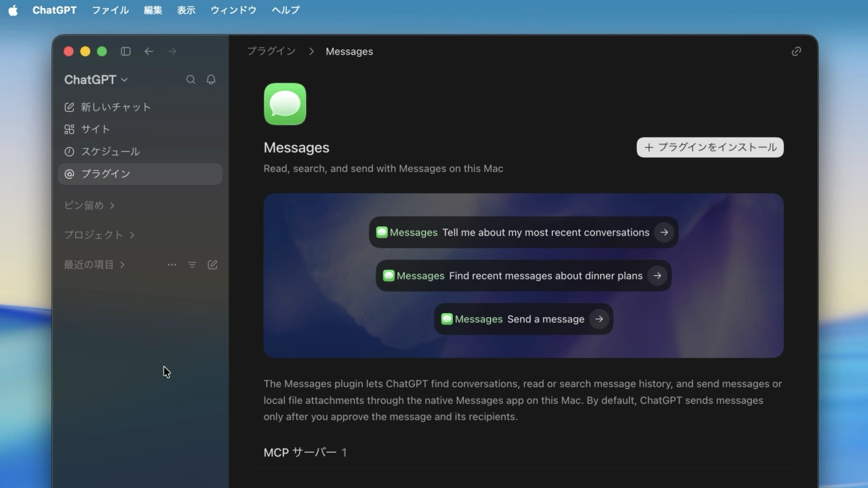Run the 'most recent conversations' arrow
The height and width of the screenshot is (488, 868).
(x=664, y=232)
